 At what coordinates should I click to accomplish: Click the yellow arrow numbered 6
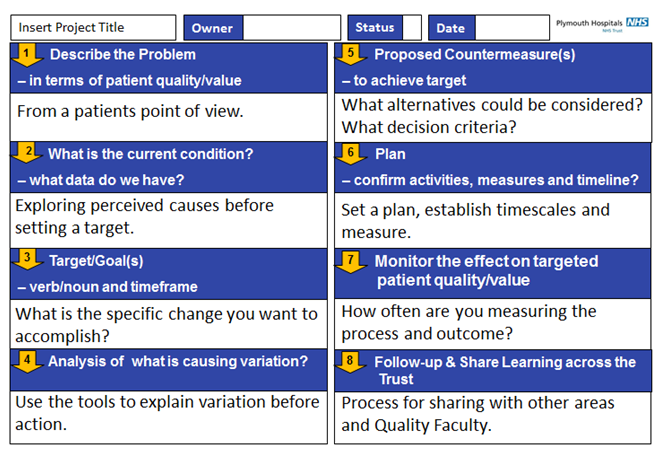pos(351,154)
